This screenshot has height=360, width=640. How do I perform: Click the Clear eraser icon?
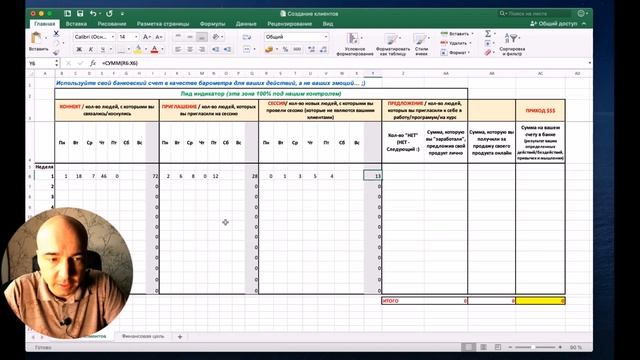point(488,53)
